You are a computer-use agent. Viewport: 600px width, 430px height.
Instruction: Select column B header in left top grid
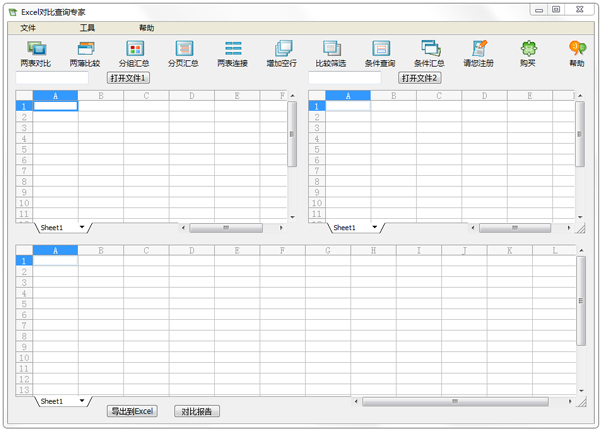point(101,96)
